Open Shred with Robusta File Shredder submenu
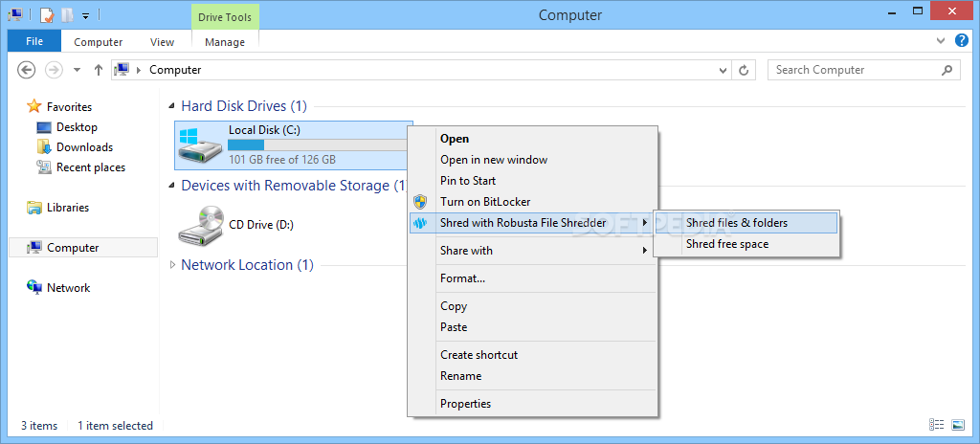 tap(532, 223)
